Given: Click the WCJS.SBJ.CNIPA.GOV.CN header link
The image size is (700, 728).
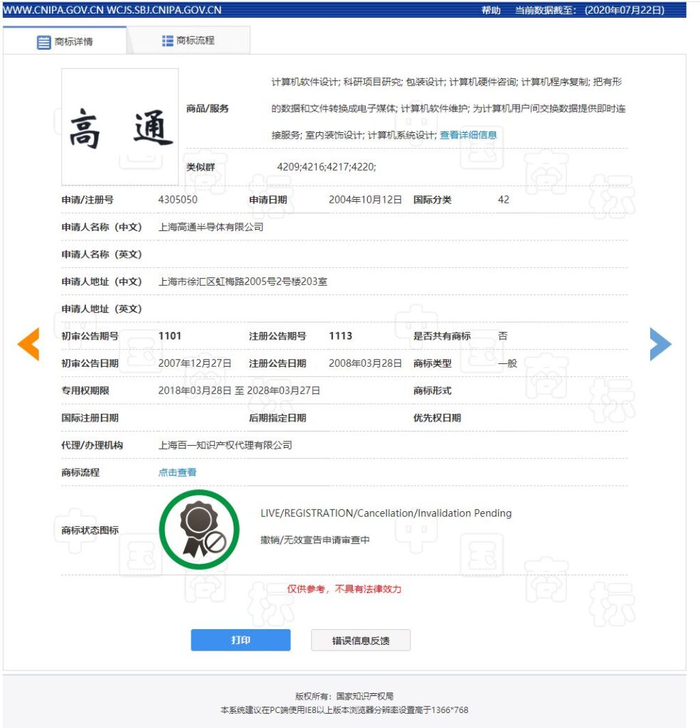Looking at the screenshot, I should pos(164,10).
